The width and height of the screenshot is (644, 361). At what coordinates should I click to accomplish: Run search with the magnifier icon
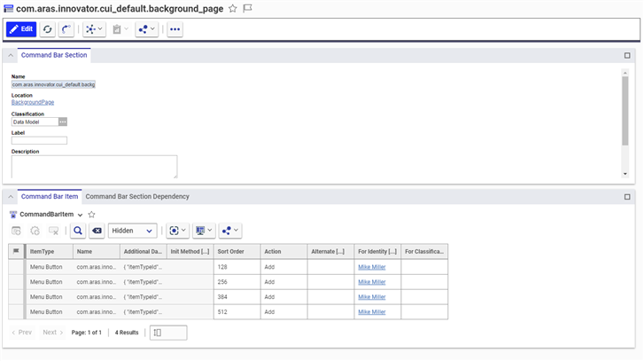pyautogui.click(x=78, y=231)
